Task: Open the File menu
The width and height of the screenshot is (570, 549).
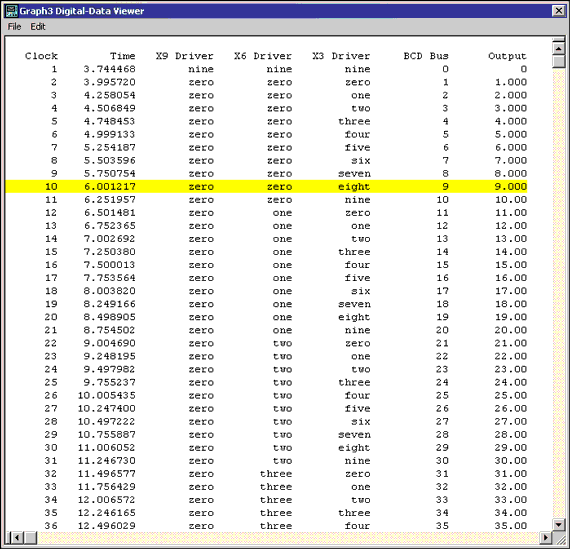Action: (x=15, y=27)
